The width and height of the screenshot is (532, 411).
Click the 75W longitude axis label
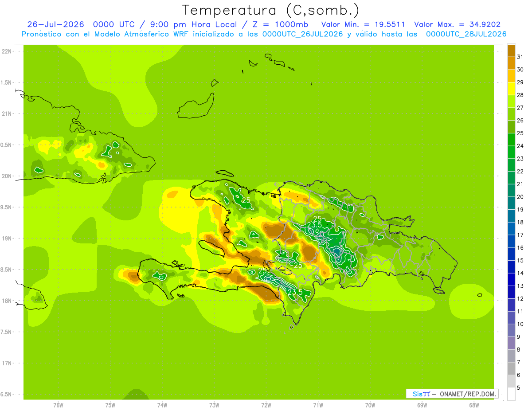tap(110, 405)
